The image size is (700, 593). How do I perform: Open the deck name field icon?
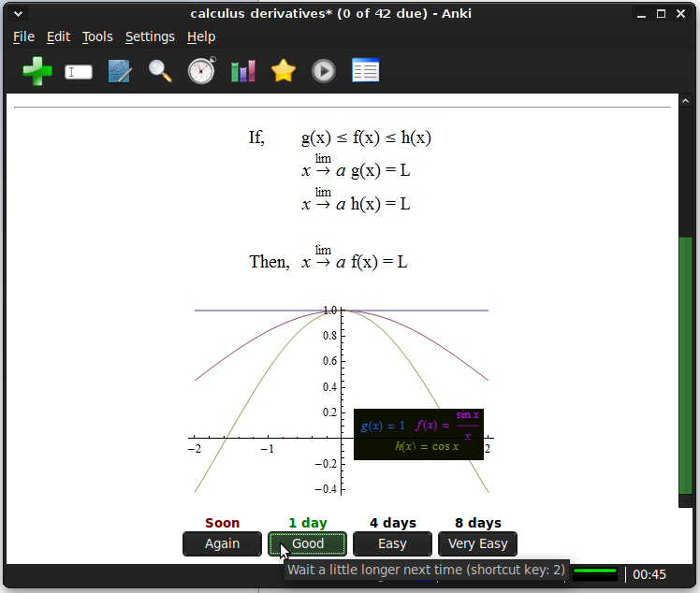[x=79, y=72]
